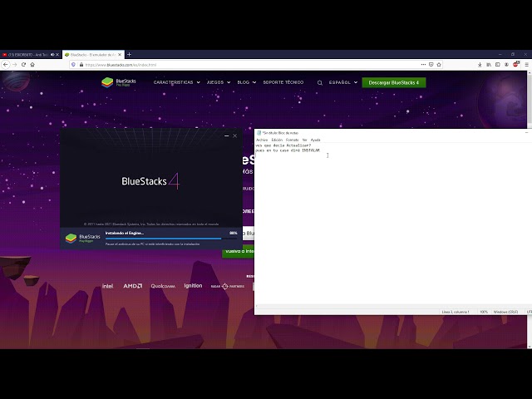
Task: Open the Firefox library icon
Action: [x=489, y=65]
